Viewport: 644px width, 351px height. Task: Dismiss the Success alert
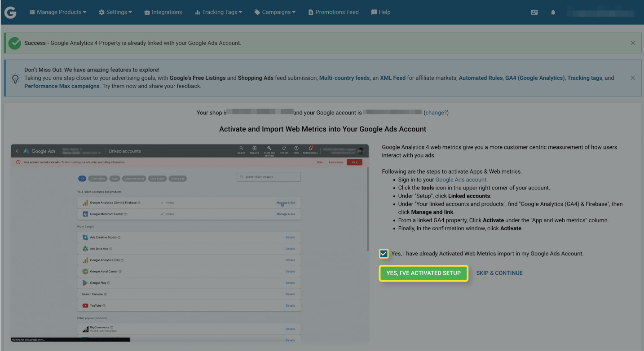633,43
